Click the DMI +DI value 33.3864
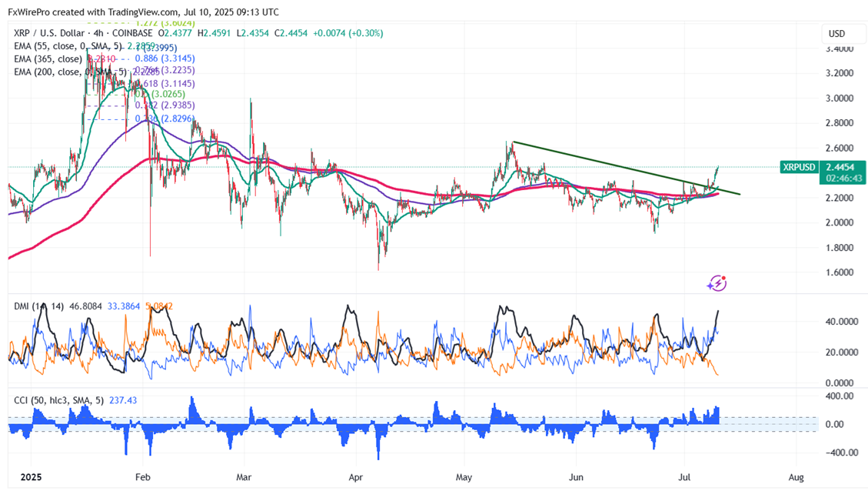 (124, 306)
